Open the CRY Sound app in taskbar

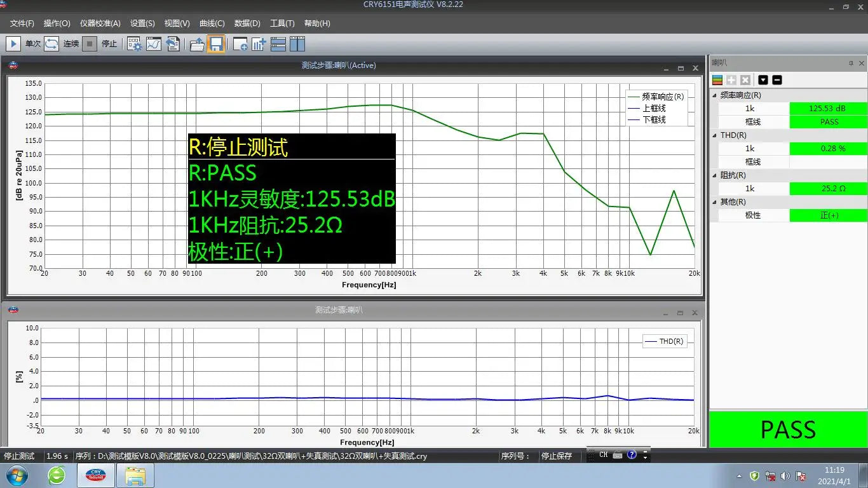[95, 475]
